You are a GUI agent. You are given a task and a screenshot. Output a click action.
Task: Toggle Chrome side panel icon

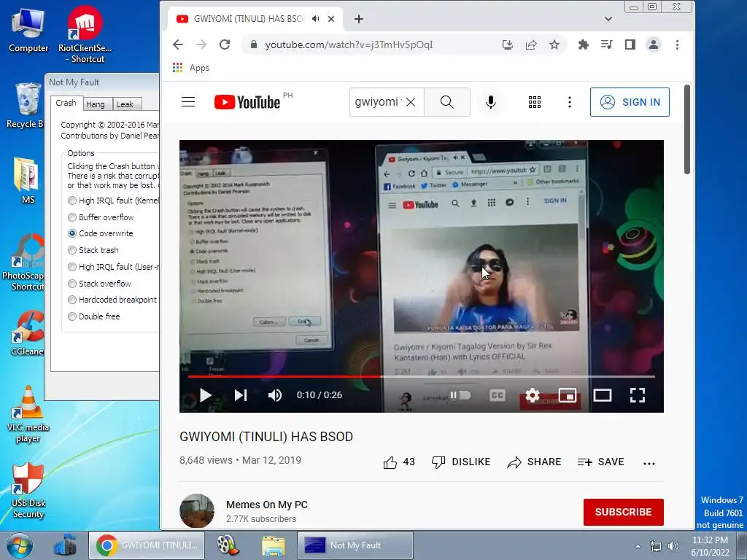[630, 44]
